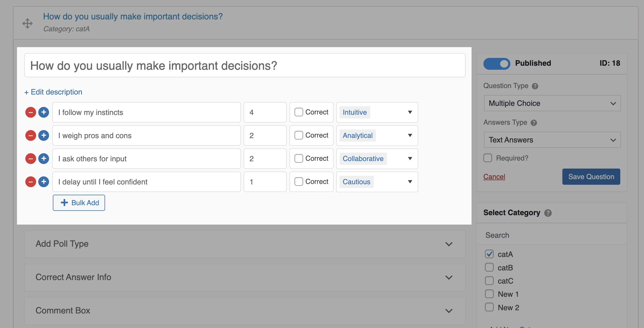Add an answer after 'I weigh pros and cons'
This screenshot has width=644, height=328.
click(44, 135)
